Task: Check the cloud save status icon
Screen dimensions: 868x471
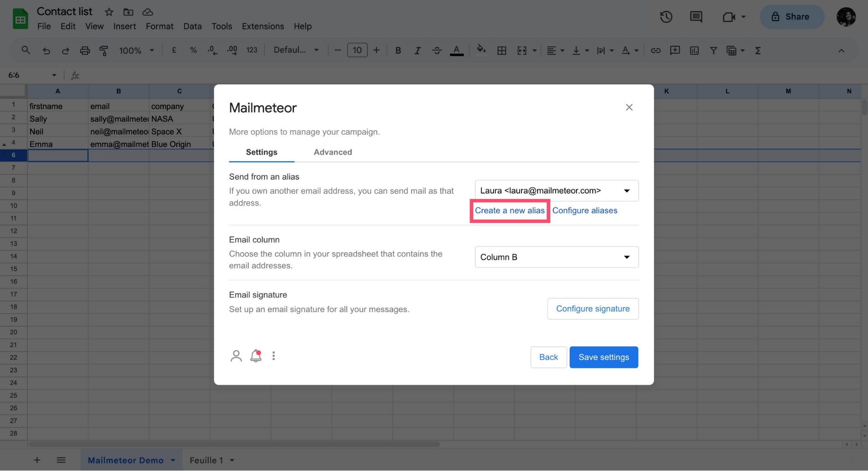Action: coord(147,12)
